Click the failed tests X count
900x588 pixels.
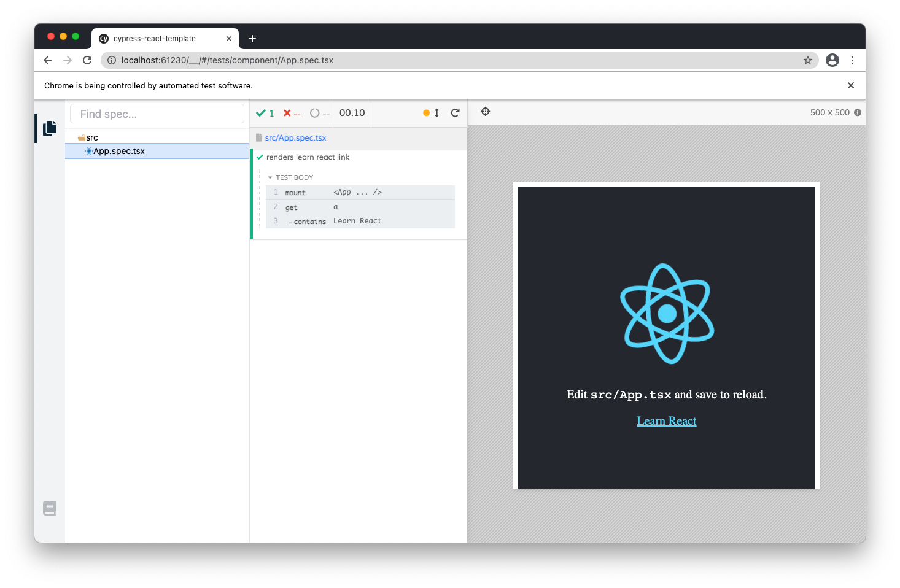tap(292, 113)
